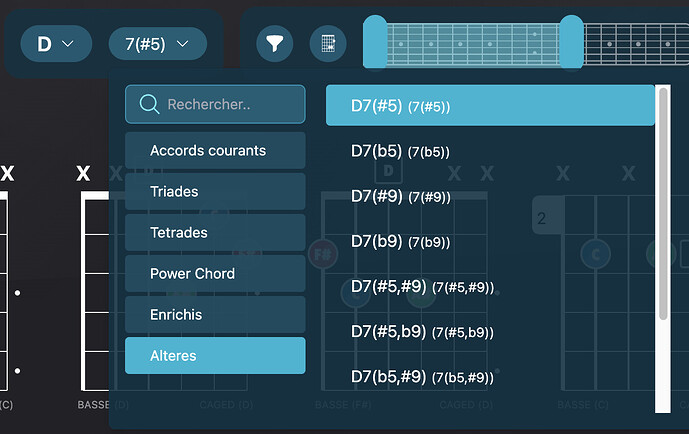689x434 pixels.
Task: Open the root note D dropdown
Action: [56, 44]
